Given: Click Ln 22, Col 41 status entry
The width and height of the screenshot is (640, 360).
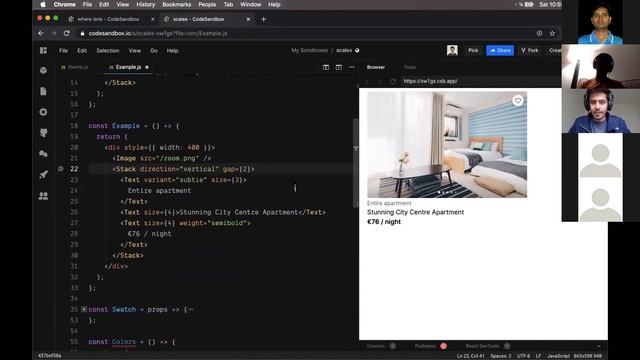Looking at the screenshot, I should tap(470, 356).
